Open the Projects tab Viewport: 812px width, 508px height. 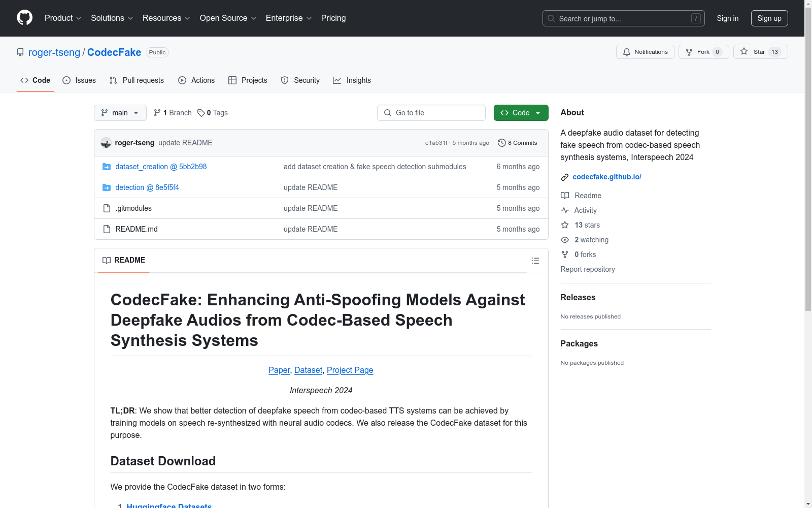coord(248,80)
